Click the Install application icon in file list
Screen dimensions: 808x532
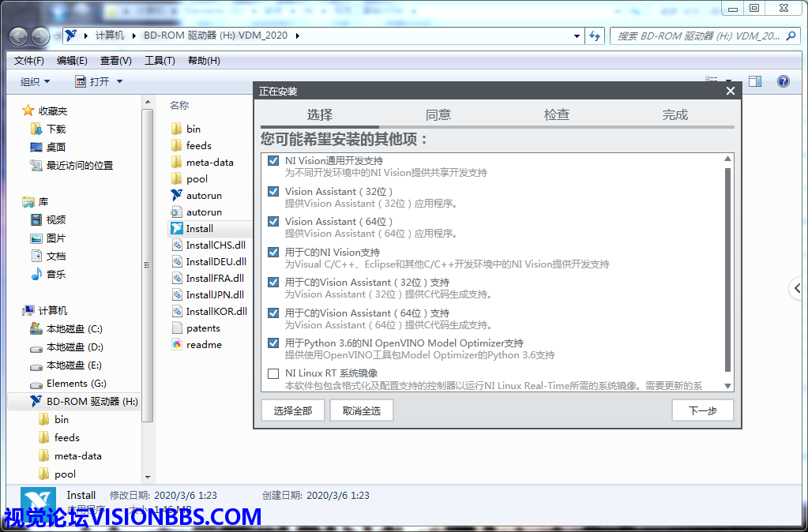click(x=177, y=229)
